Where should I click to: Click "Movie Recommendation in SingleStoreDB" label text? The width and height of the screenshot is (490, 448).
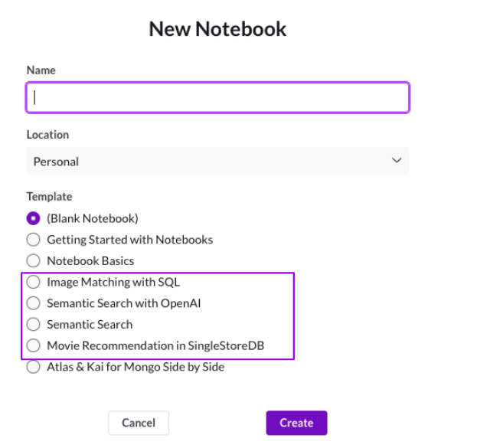pyautogui.click(x=156, y=345)
